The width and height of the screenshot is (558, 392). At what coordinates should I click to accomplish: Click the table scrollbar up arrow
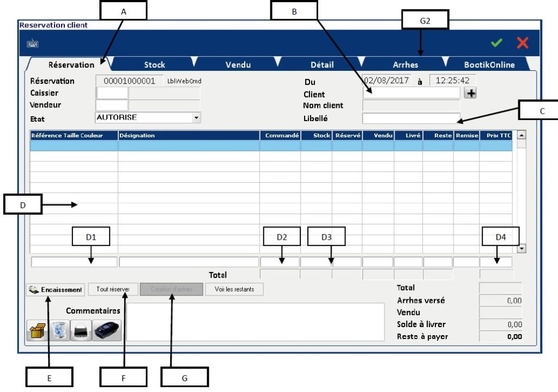pyautogui.click(x=521, y=135)
